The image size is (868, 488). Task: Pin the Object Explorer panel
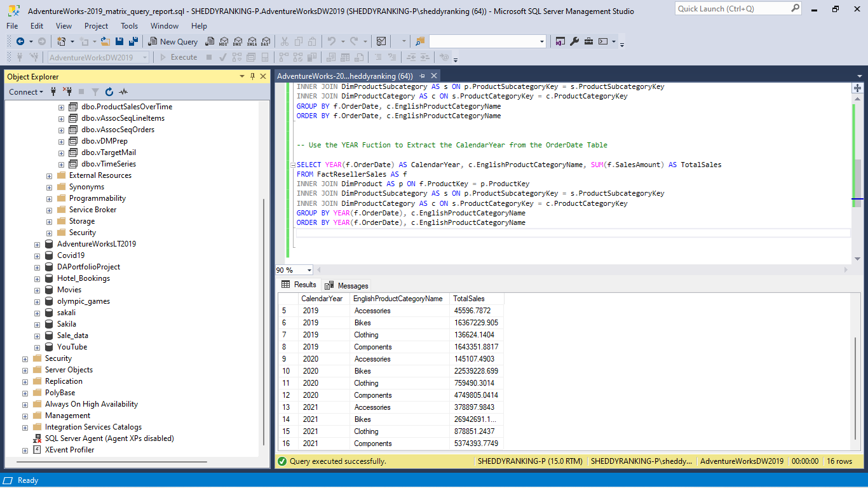(253, 76)
